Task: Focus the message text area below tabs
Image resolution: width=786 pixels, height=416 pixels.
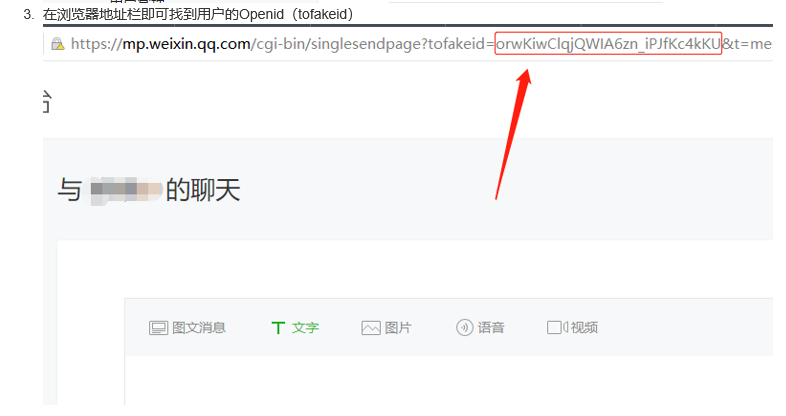Action: click(449, 380)
